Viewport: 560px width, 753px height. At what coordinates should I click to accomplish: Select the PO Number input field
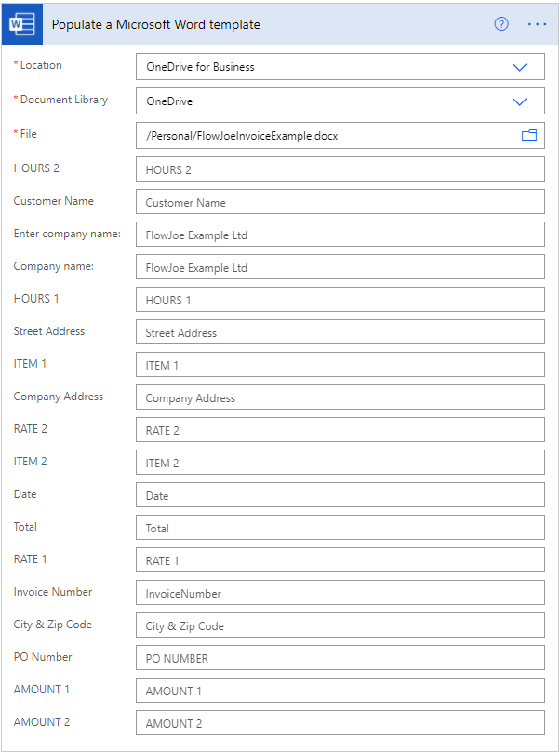click(340, 658)
